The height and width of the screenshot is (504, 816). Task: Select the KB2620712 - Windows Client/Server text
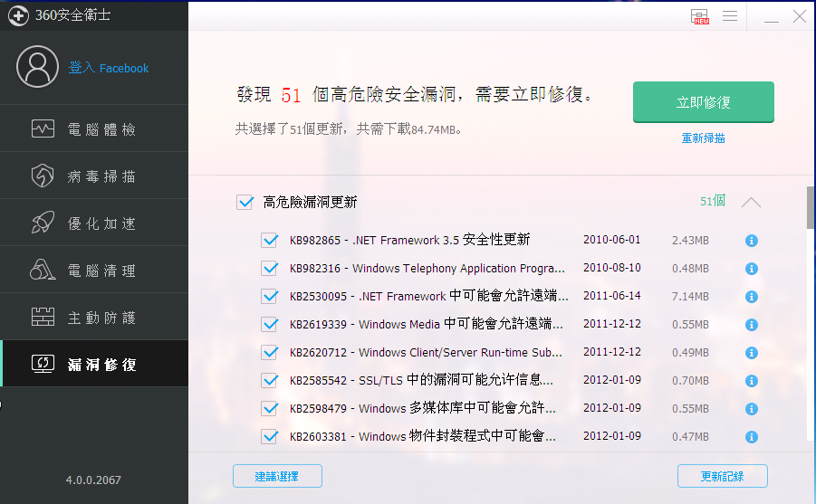426,353
